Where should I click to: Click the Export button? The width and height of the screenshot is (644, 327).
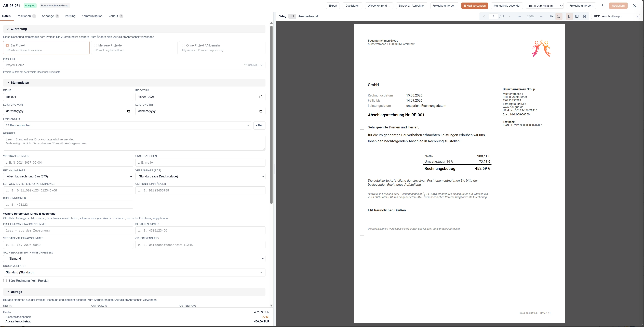(x=333, y=6)
